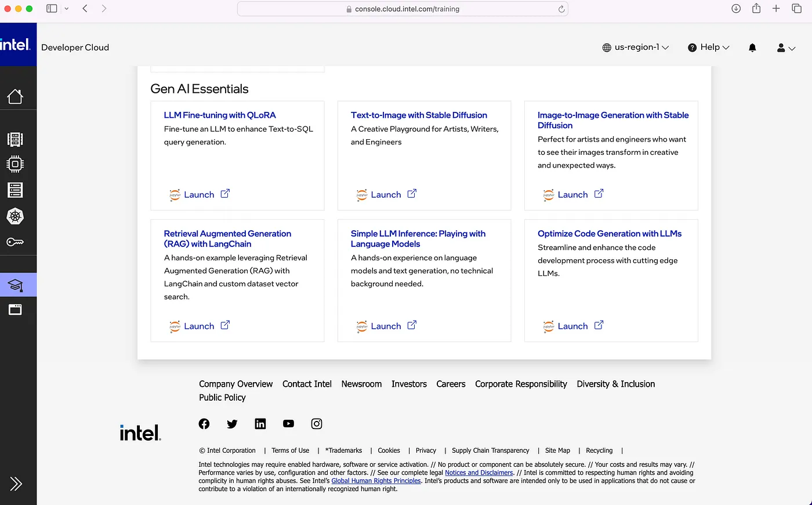
Task: Click external-link icon on RAG LangChain card
Action: click(x=225, y=325)
